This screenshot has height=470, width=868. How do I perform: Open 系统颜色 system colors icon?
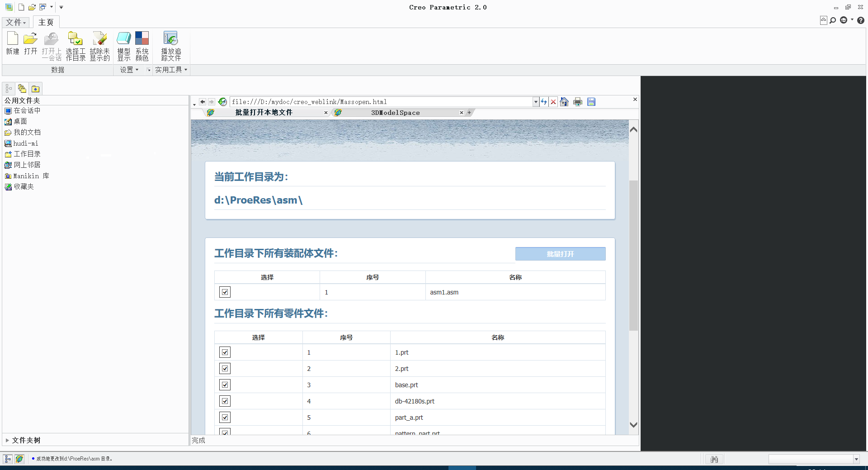(142, 46)
